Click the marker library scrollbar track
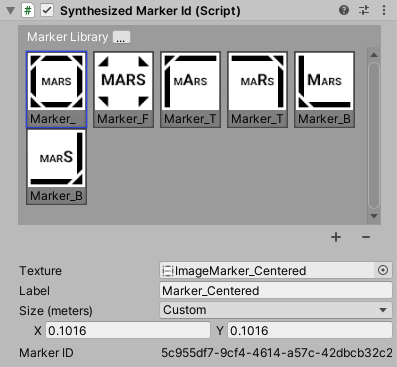 (374, 135)
